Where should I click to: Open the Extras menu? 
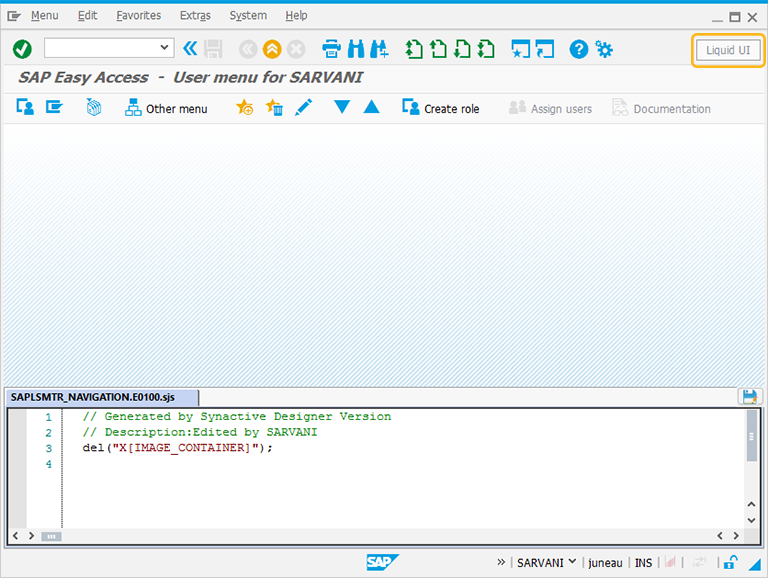coord(195,16)
